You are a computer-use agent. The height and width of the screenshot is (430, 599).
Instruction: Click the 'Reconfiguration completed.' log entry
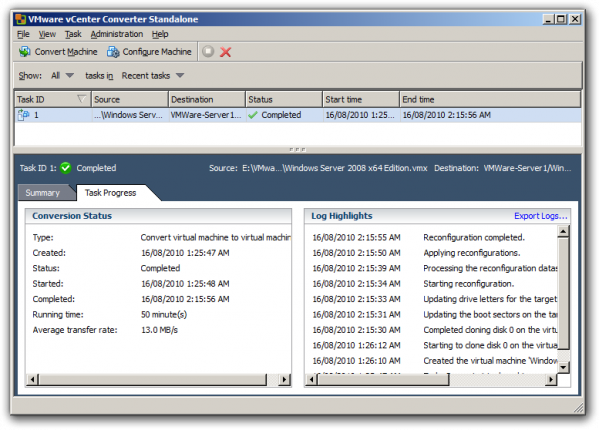pos(474,237)
